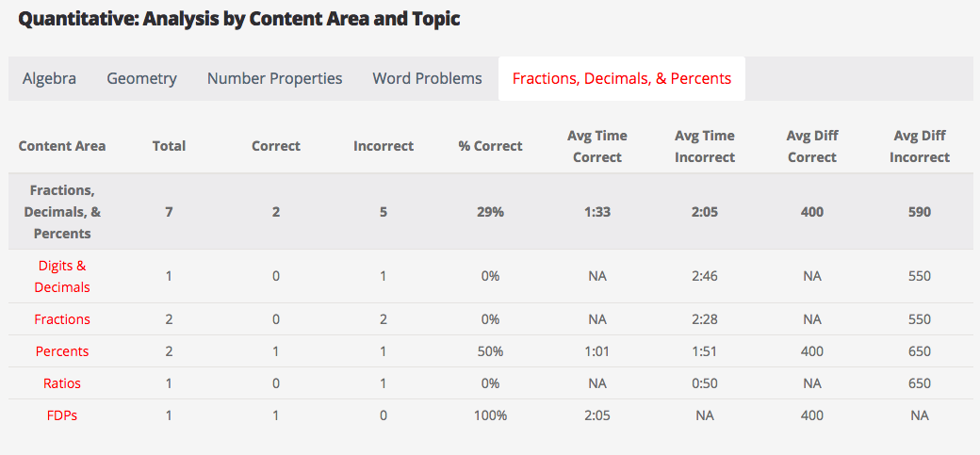Click the Avg Diff Incorrect header

919,146
